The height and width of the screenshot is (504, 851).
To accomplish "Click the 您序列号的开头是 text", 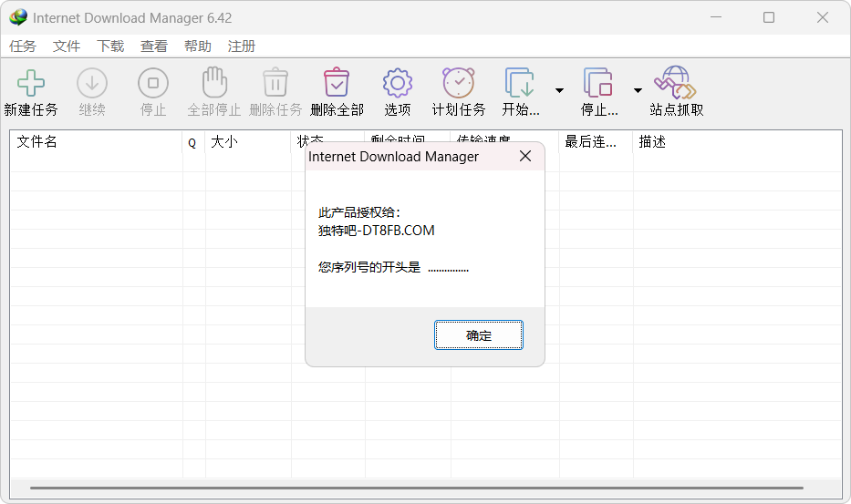I will pos(369,267).
